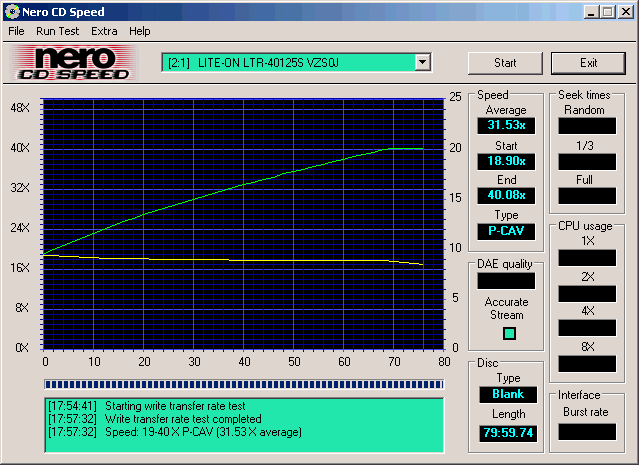Click the End speed value 40.08x
639x465 pixels.
coord(506,196)
